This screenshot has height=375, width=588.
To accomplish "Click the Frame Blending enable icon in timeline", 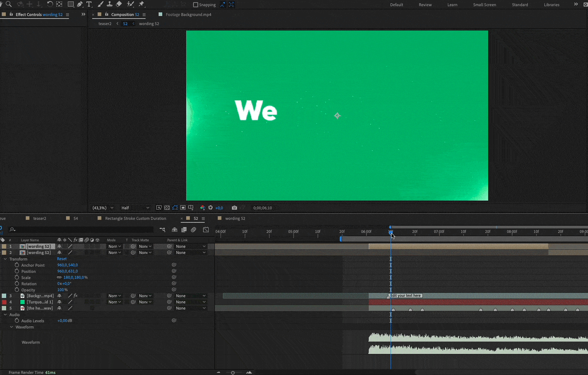I will [x=184, y=230].
